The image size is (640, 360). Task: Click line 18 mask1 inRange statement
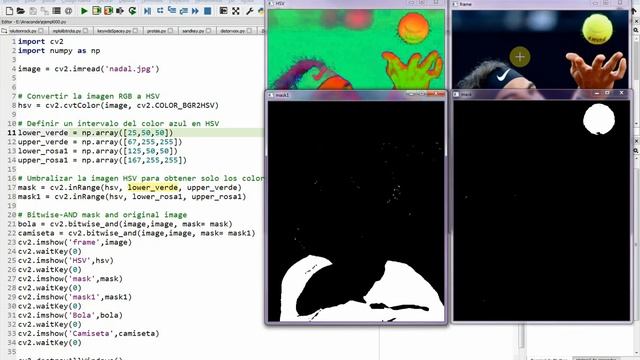(132, 196)
